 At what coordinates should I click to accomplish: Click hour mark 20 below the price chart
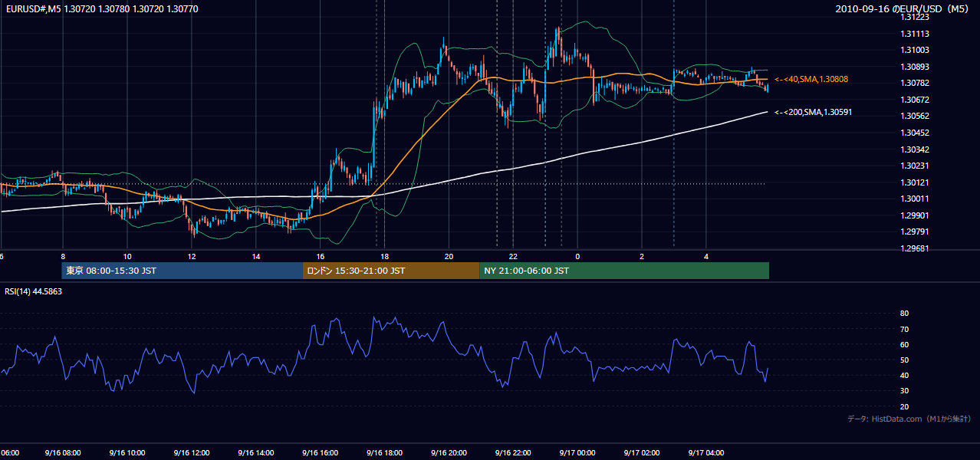point(449,256)
